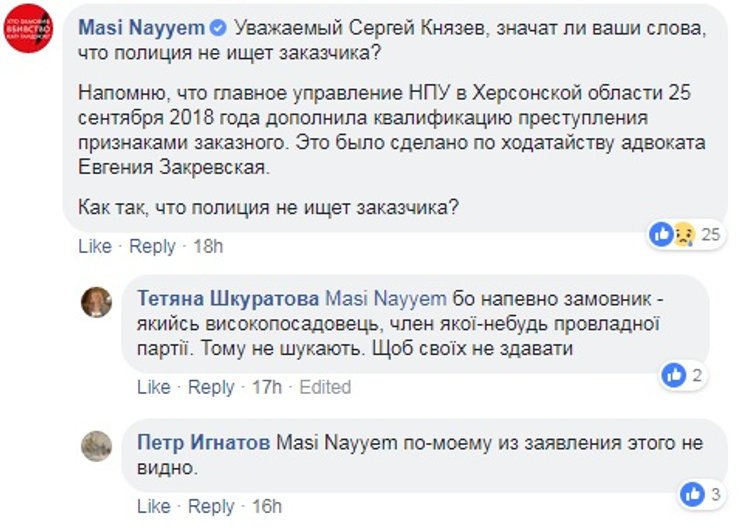
Task: Open Тетяна Шкуратова's avatar
Action: [96, 302]
